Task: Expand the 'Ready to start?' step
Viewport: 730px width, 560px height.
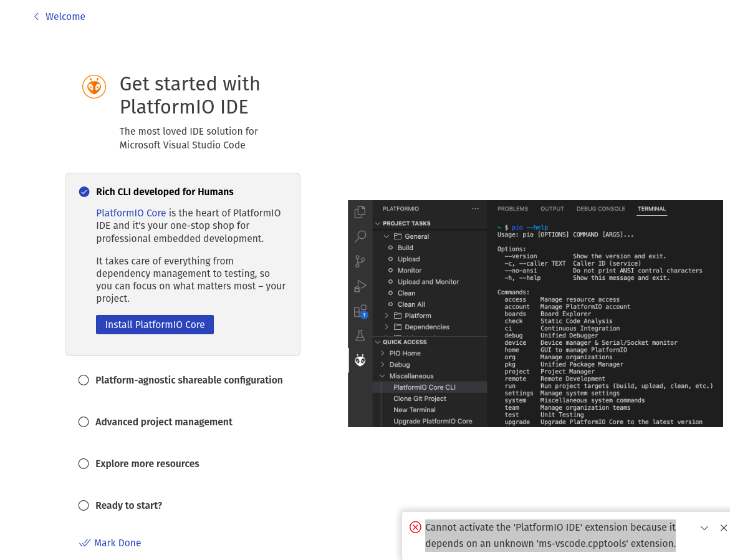Action: (129, 506)
